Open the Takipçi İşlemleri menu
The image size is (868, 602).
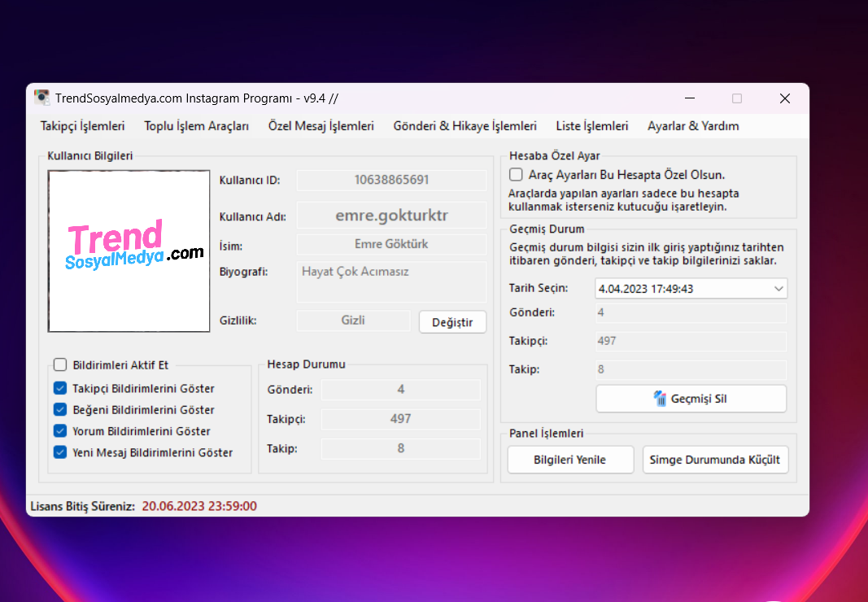(83, 126)
